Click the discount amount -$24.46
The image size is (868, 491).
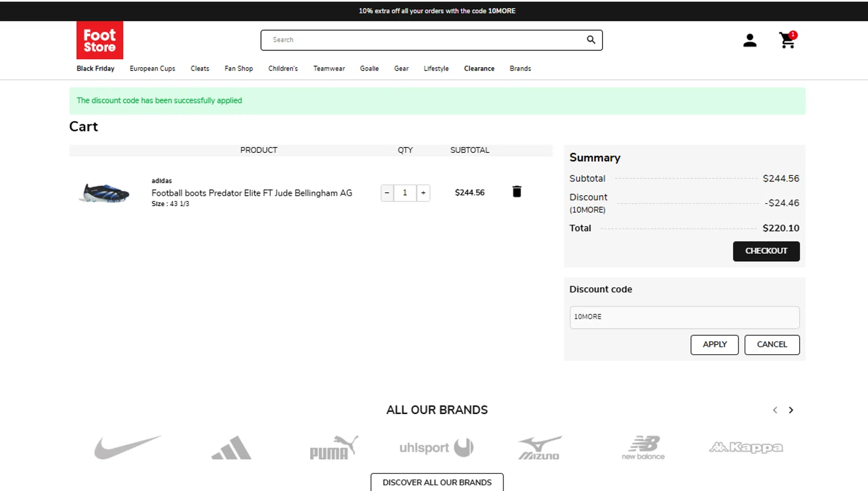782,203
